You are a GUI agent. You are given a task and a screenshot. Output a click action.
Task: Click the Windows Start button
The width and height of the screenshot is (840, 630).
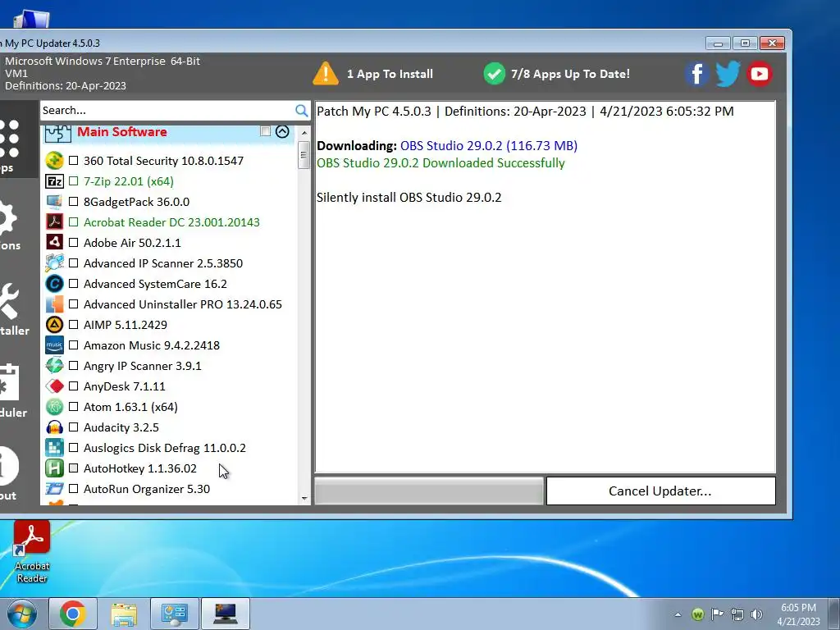pyautogui.click(x=21, y=614)
